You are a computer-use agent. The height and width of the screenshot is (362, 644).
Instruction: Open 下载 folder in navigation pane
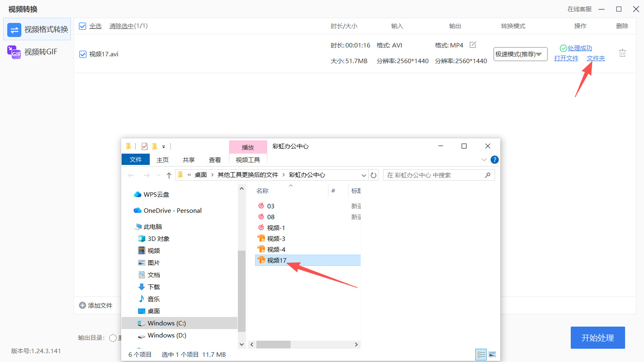click(x=149, y=287)
